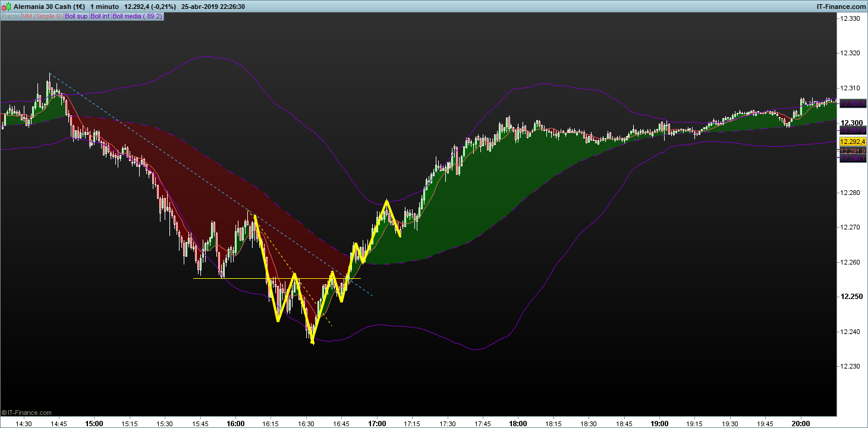Screen dimensions: 868x428
Task: Click the 16:00 marker on the time axis
Action: tap(236, 424)
